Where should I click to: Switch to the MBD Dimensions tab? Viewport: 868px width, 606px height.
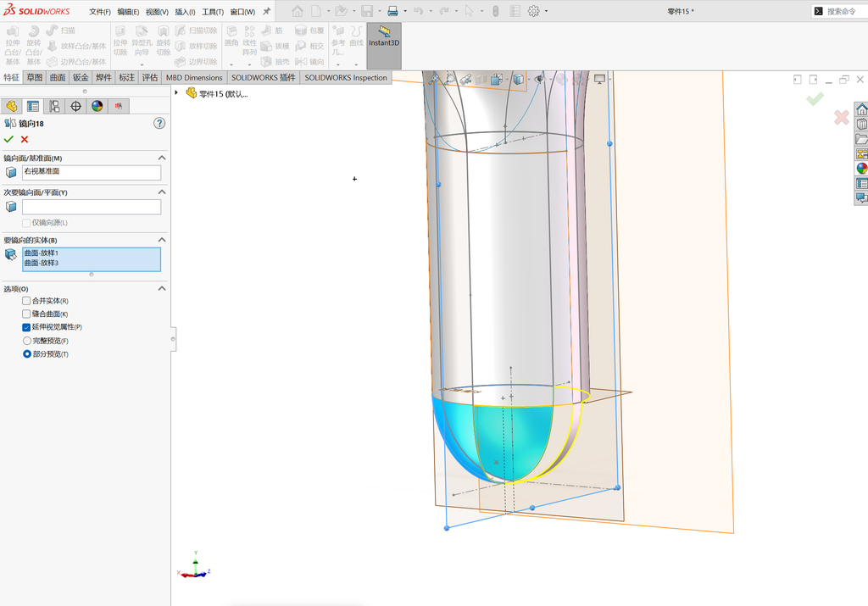point(194,77)
